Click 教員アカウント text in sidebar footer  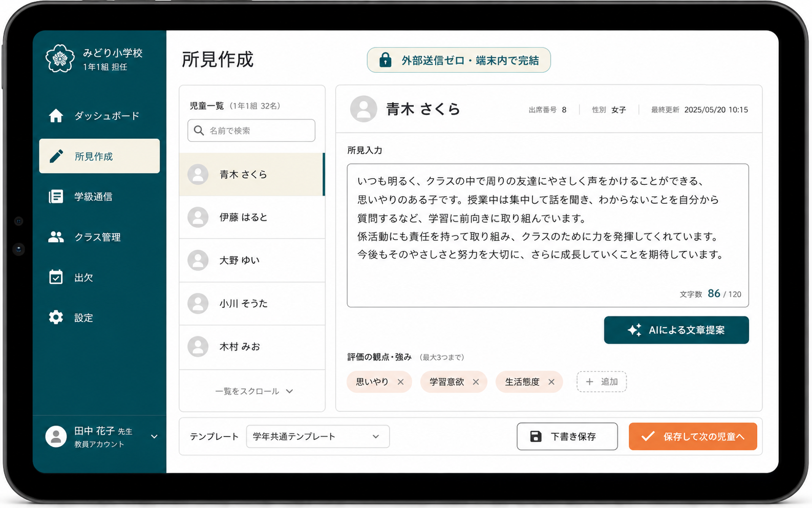[x=99, y=444]
